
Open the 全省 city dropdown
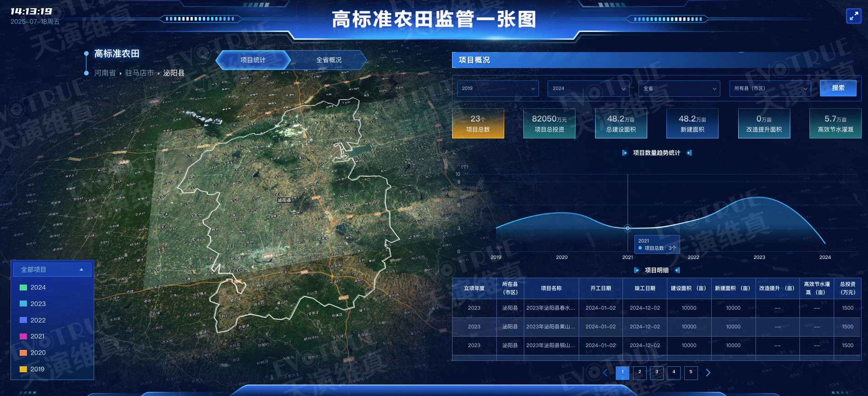(679, 89)
